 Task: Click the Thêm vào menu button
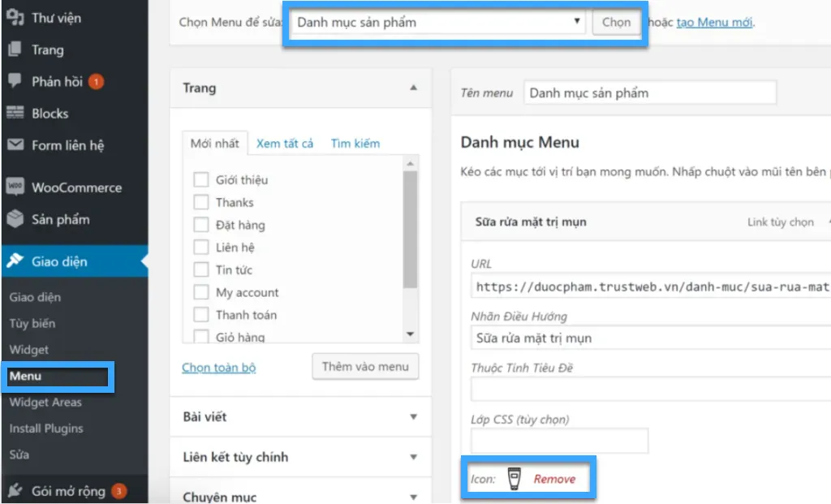click(x=365, y=367)
